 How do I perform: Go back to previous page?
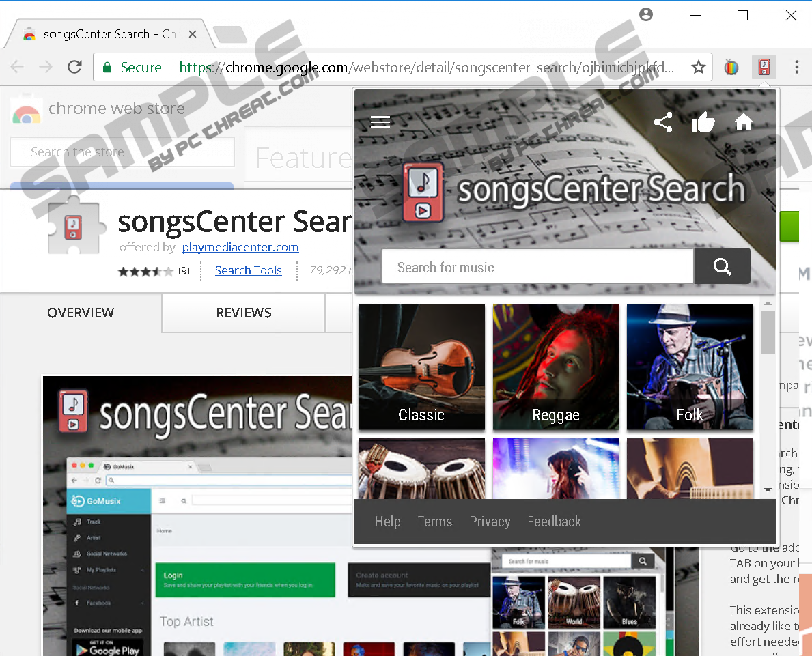coord(18,67)
